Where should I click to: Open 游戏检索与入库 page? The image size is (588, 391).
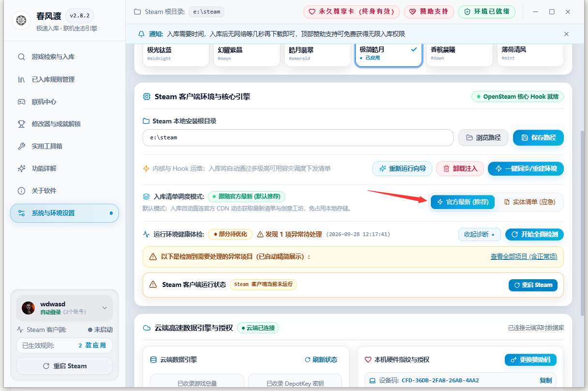64,57
